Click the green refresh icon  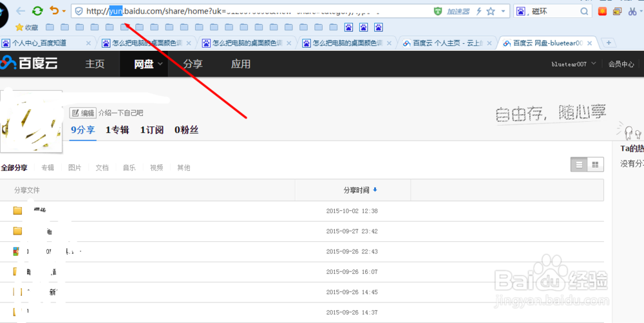coord(37,11)
